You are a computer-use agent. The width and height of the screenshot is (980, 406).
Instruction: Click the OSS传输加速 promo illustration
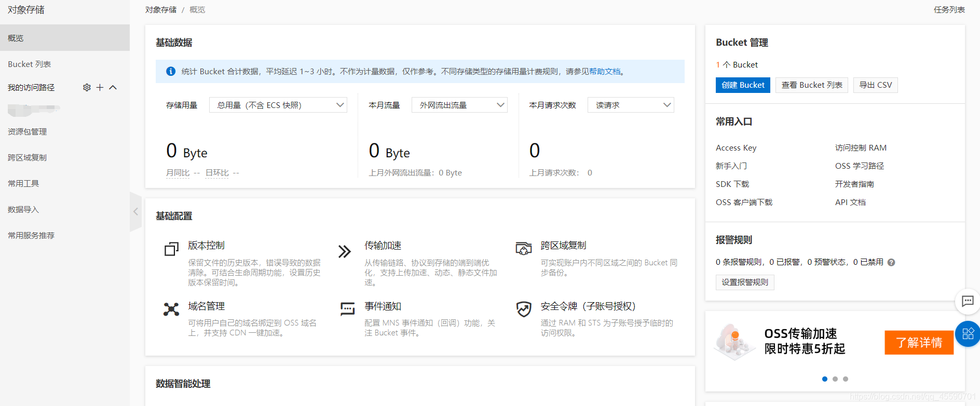click(734, 342)
